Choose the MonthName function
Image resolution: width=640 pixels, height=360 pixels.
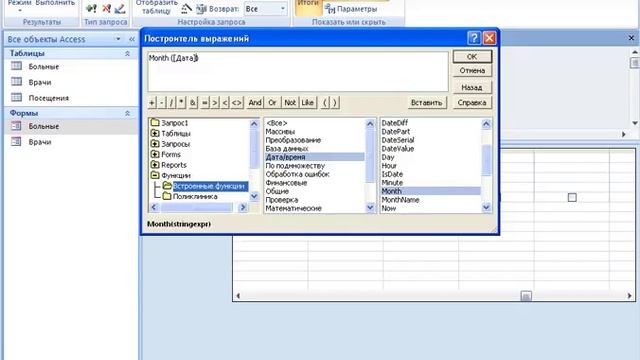(x=400, y=200)
